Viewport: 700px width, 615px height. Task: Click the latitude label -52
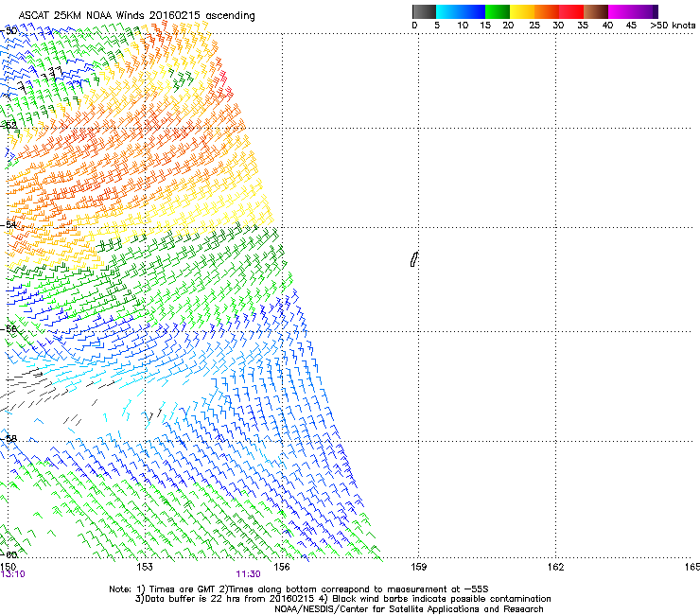coord(9,126)
